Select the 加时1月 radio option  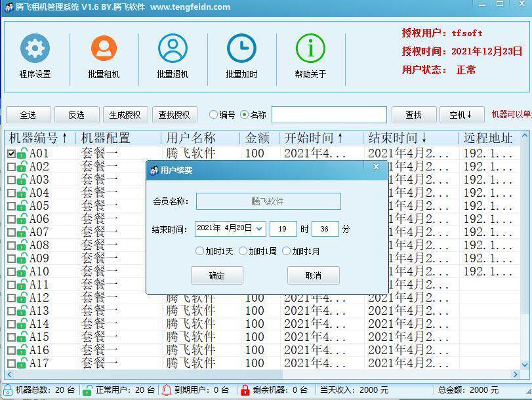pyautogui.click(x=287, y=251)
